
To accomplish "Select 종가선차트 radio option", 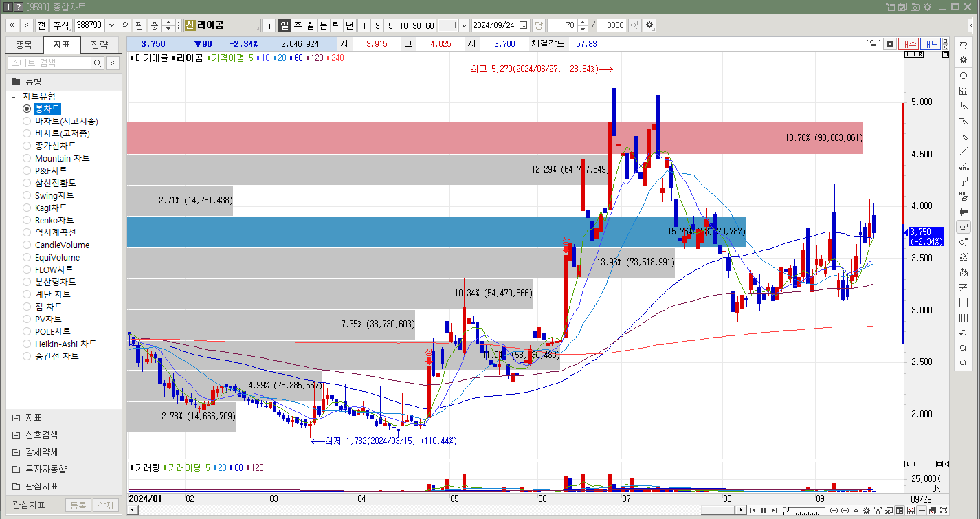I will point(27,146).
